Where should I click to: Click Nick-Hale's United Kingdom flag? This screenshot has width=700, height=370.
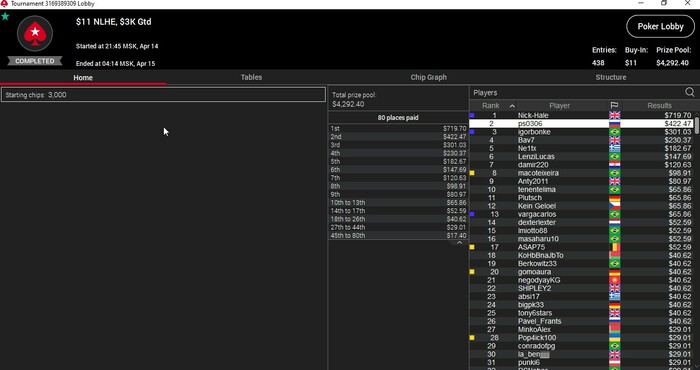(x=615, y=116)
